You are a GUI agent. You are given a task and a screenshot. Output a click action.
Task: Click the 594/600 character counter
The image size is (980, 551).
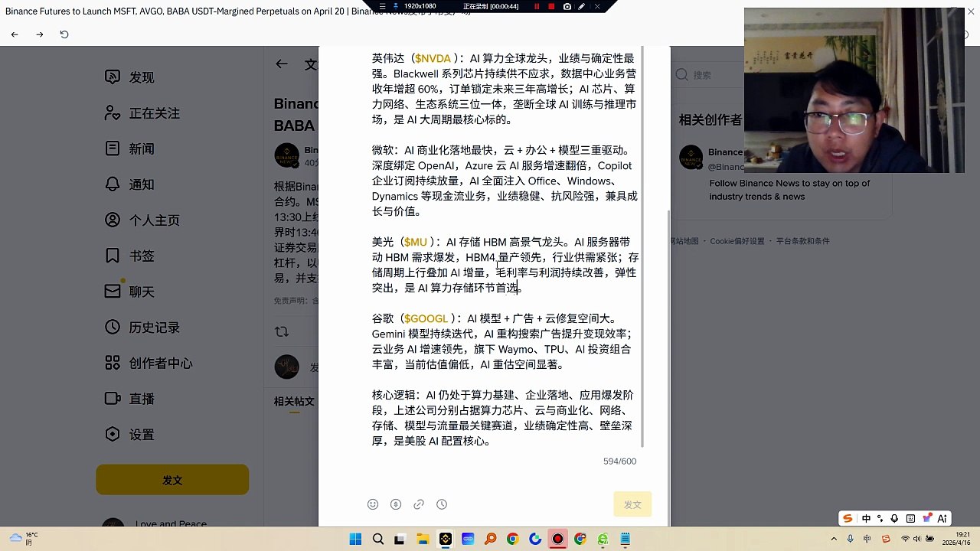(619, 461)
